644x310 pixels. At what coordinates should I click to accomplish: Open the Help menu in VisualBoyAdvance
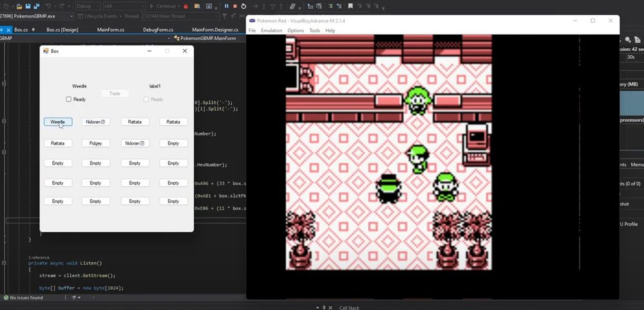coord(330,30)
